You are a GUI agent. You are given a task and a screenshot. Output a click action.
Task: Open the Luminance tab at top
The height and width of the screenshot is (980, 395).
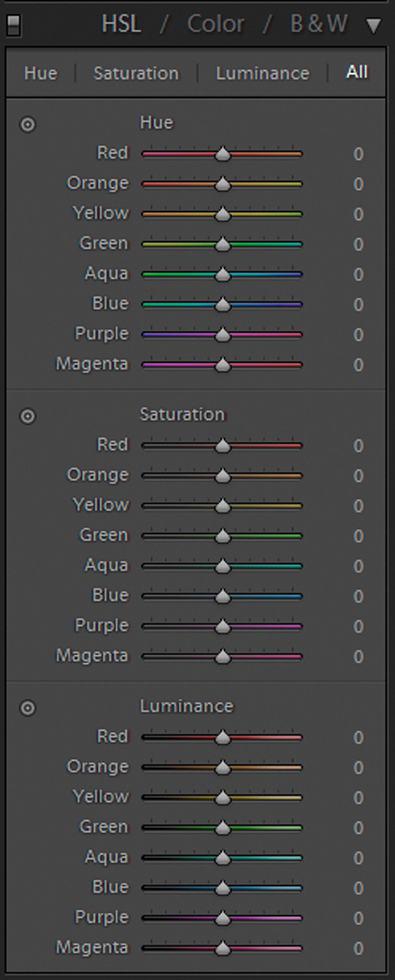[x=263, y=73]
